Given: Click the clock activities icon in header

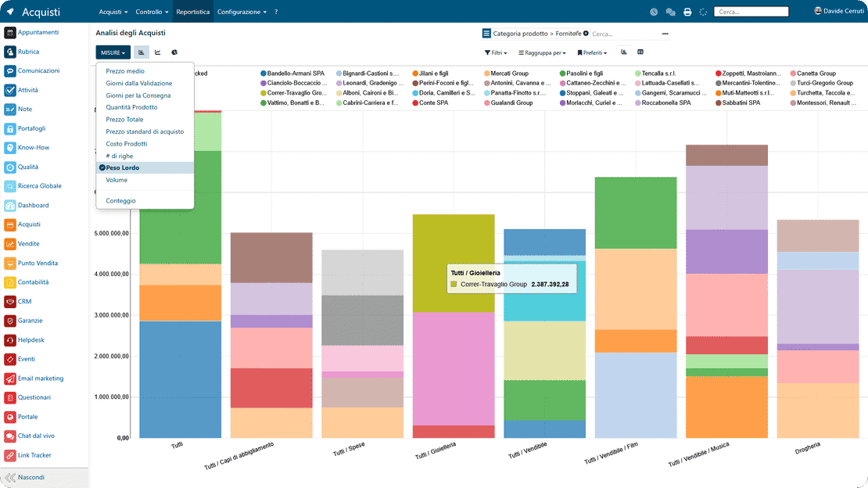Looking at the screenshot, I should (654, 12).
